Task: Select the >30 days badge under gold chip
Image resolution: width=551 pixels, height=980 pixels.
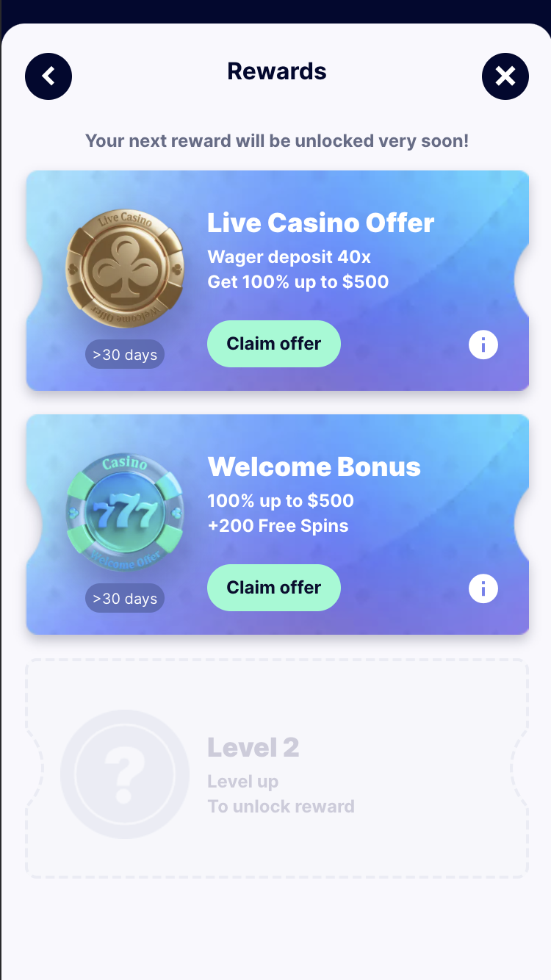Action: tap(125, 355)
